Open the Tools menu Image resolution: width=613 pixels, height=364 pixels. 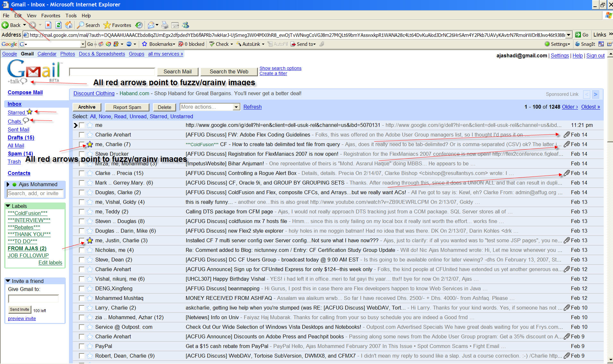pos(71,15)
